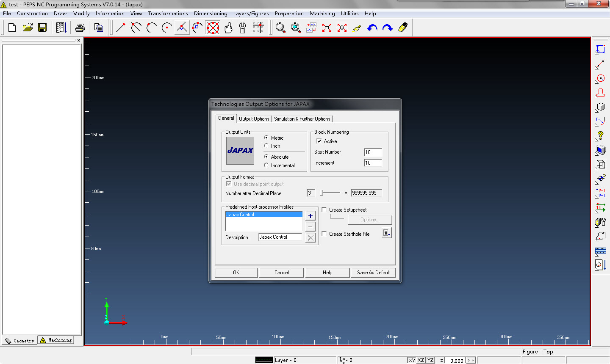
Task: Click the NC code output icon
Action: tap(61, 28)
